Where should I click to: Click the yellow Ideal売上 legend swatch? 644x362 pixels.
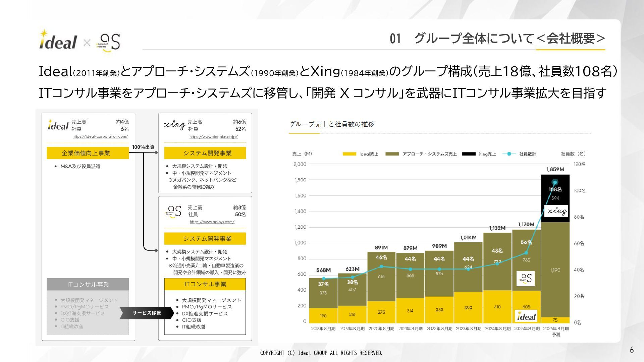(349, 154)
